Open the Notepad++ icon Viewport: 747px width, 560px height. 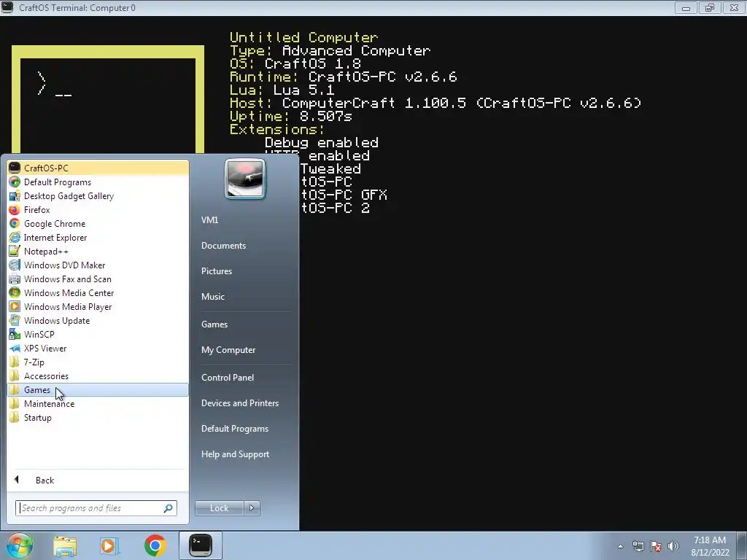point(15,251)
